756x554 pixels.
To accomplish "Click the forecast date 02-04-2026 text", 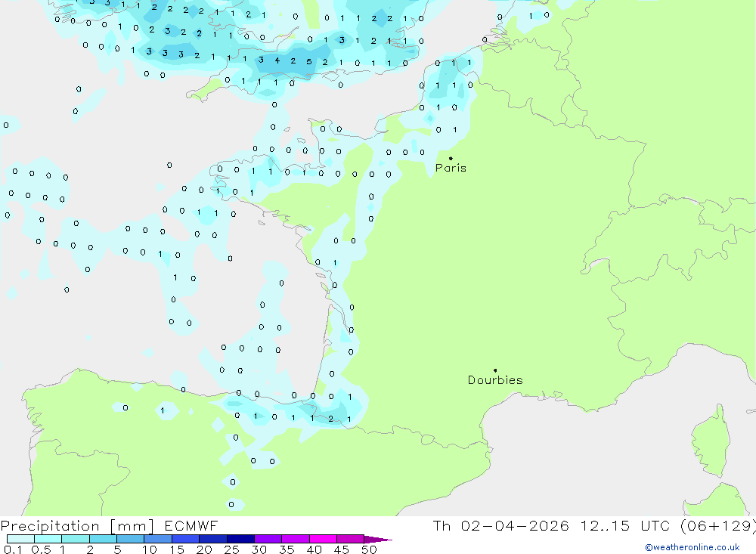I will pyautogui.click(x=515, y=526).
